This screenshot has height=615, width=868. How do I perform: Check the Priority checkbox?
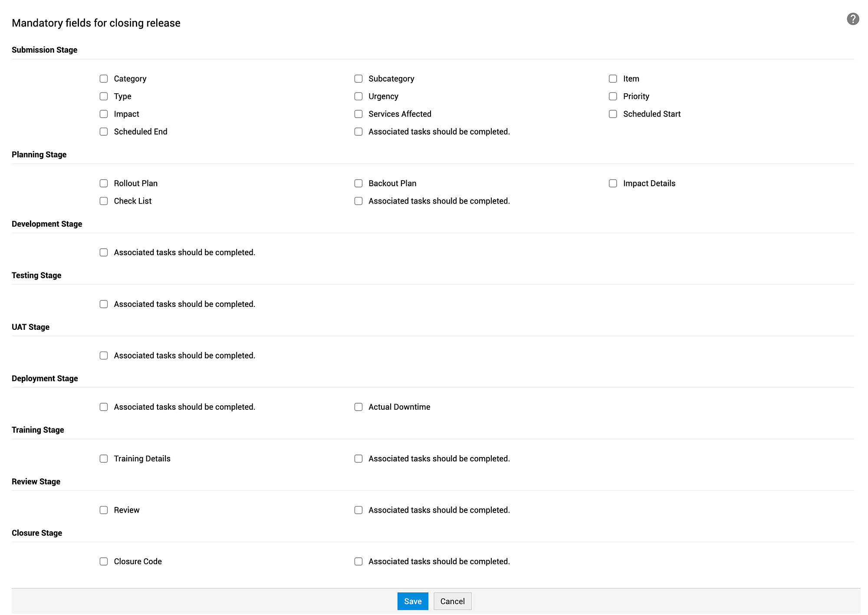click(613, 96)
